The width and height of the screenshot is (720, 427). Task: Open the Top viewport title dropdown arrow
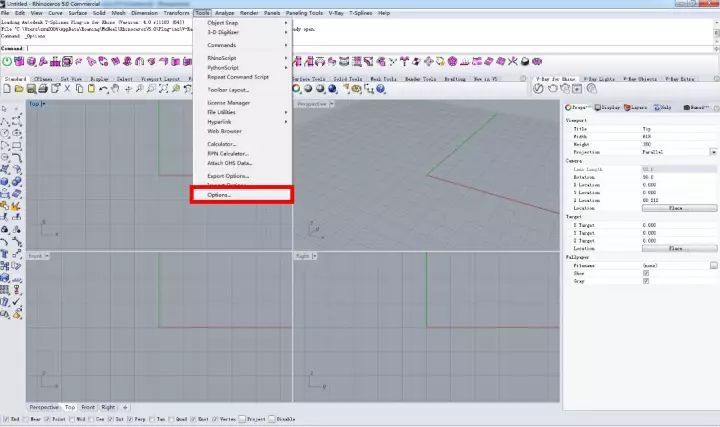44,104
